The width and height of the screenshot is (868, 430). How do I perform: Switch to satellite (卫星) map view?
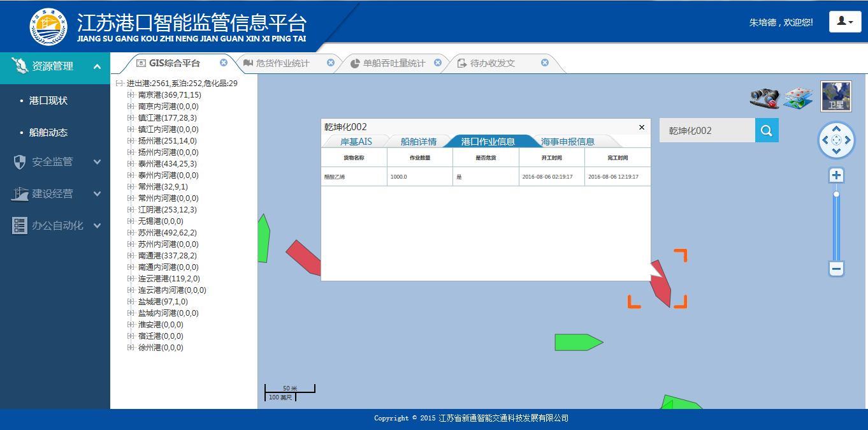[x=835, y=96]
